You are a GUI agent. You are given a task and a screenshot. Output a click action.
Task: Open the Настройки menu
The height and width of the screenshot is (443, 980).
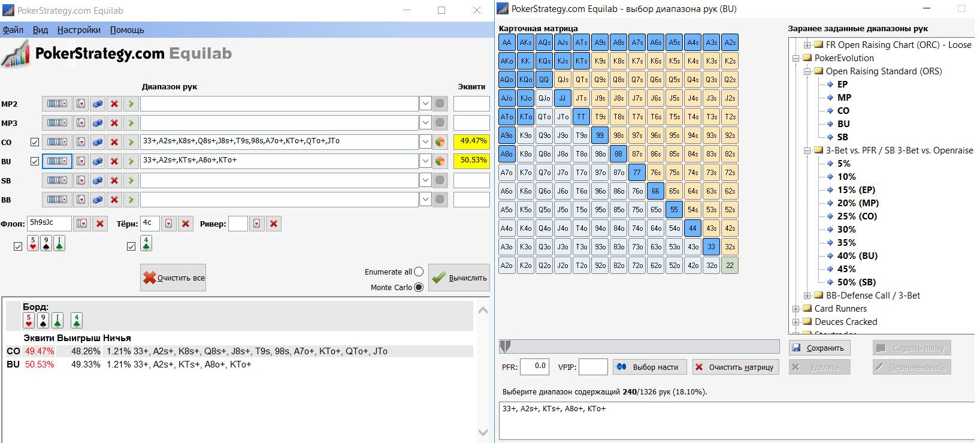click(x=79, y=30)
